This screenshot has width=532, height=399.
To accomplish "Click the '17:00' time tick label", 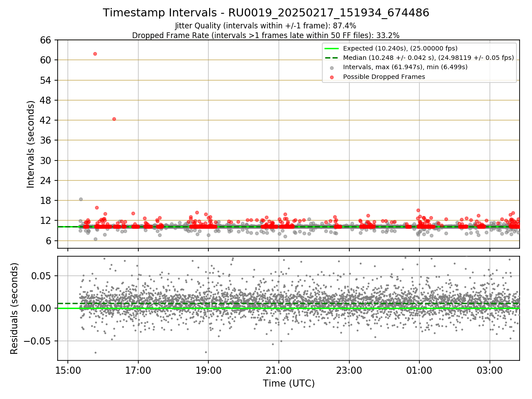I will point(138,370).
